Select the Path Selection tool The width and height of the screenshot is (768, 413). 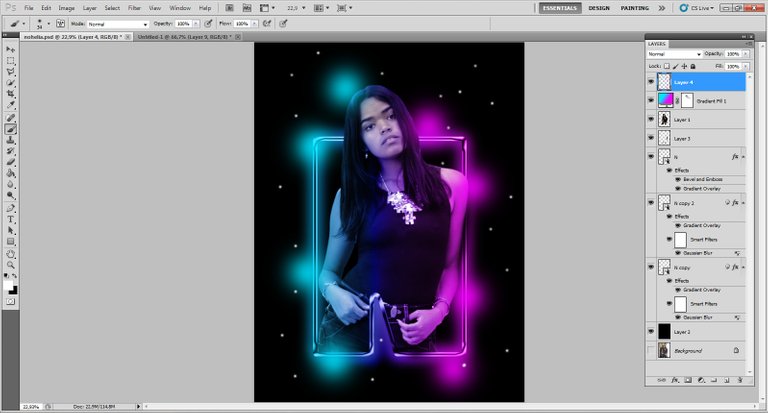tap(10, 231)
